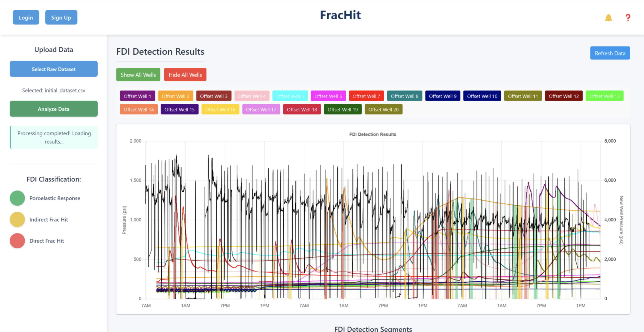This screenshot has height=332, width=644.
Task: Toggle Offset Well 9 visibility
Action: coord(443,96)
